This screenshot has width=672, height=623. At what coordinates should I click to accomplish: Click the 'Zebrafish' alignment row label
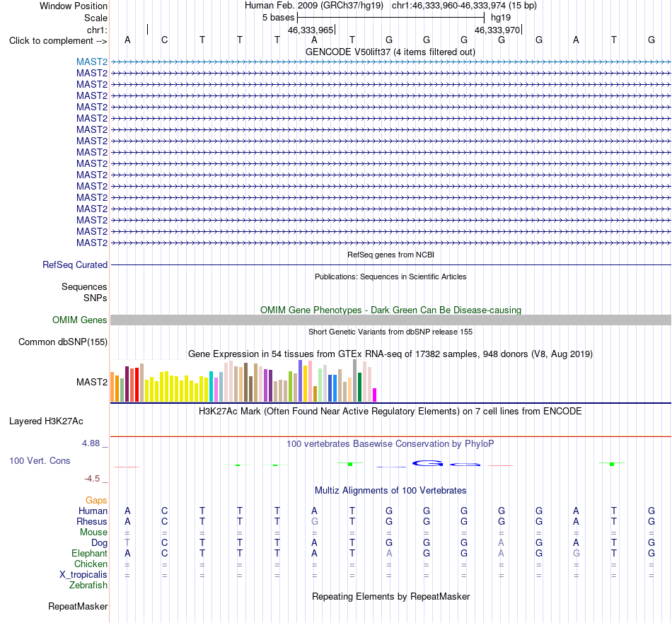pos(88,586)
